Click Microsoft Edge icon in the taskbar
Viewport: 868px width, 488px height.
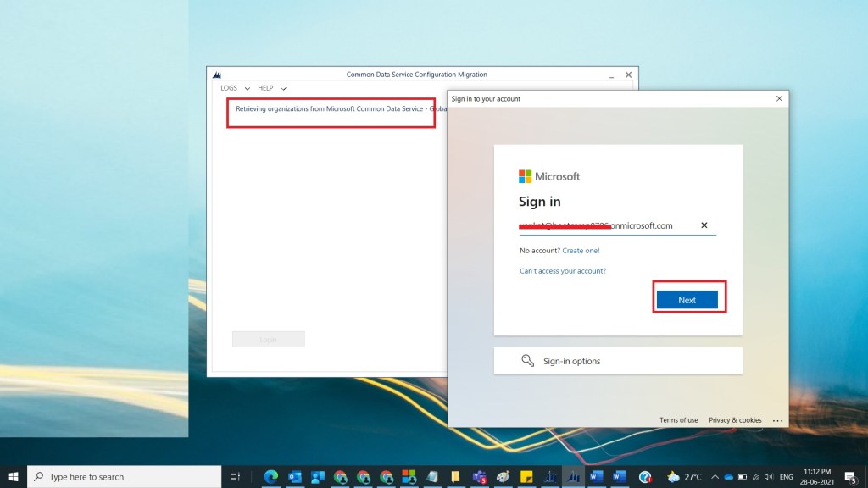(x=271, y=477)
